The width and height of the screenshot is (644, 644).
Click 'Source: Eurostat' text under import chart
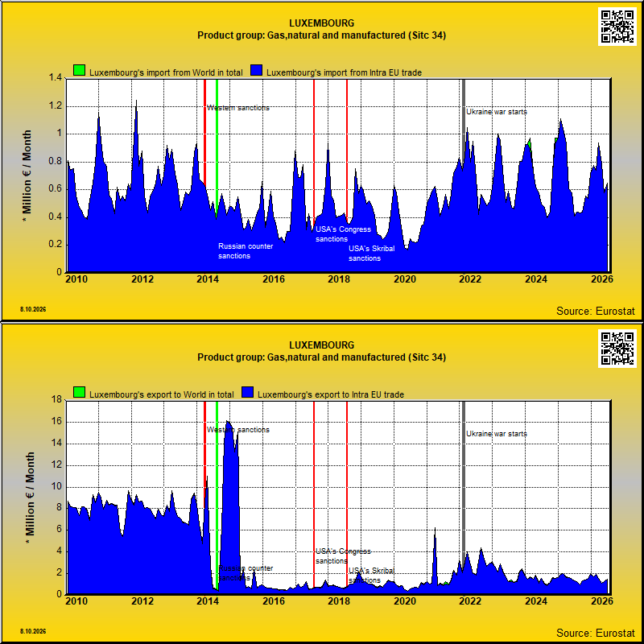596,312
